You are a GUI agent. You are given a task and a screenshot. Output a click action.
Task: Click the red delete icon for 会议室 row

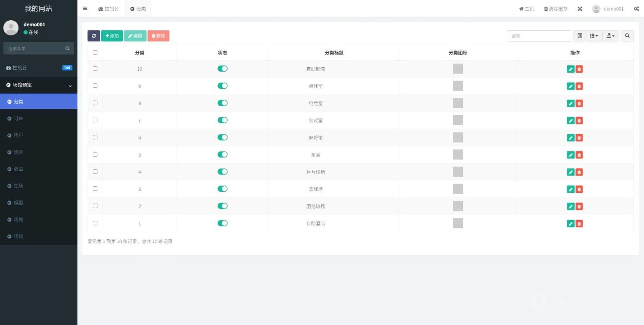[x=579, y=121]
